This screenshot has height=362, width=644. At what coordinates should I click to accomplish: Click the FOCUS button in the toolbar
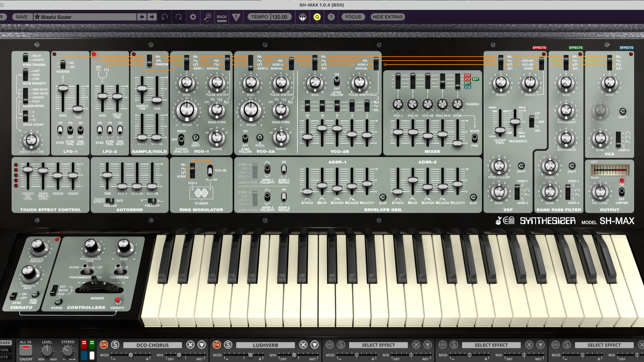coord(353,17)
